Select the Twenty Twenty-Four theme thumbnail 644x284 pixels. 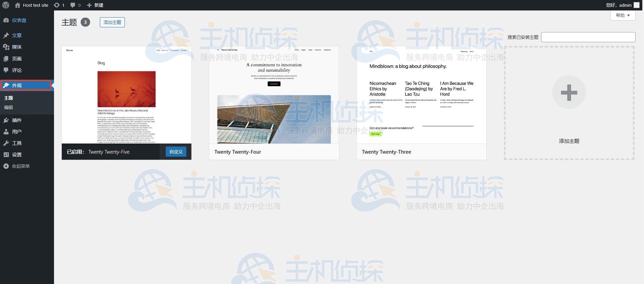tap(274, 95)
